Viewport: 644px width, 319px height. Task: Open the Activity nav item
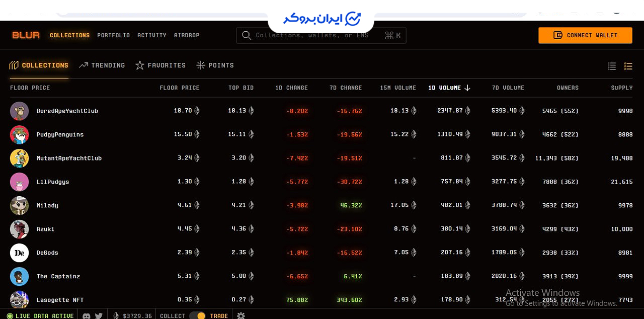(152, 35)
